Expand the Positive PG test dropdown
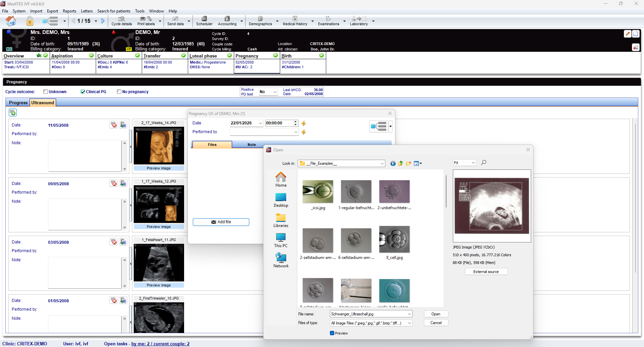 (x=275, y=92)
